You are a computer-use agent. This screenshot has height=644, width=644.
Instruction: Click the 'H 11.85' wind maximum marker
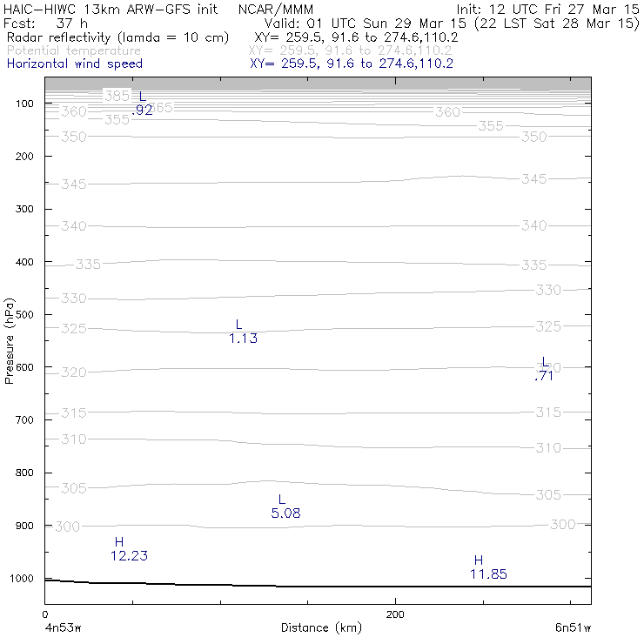488,567
